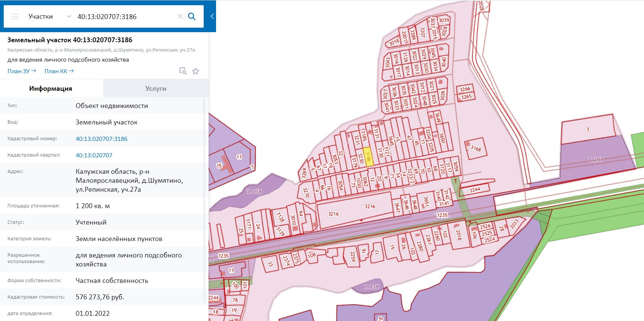Expand the Участки search type dropdown
Viewport: 644px width, 321px height.
(69, 16)
